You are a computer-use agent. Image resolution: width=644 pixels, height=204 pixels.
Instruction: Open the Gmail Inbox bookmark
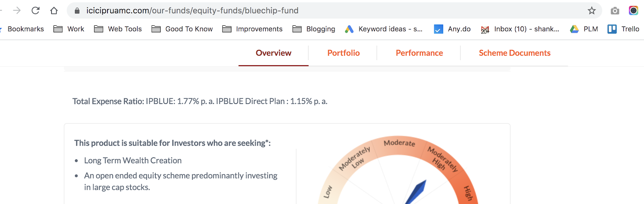tap(520, 29)
